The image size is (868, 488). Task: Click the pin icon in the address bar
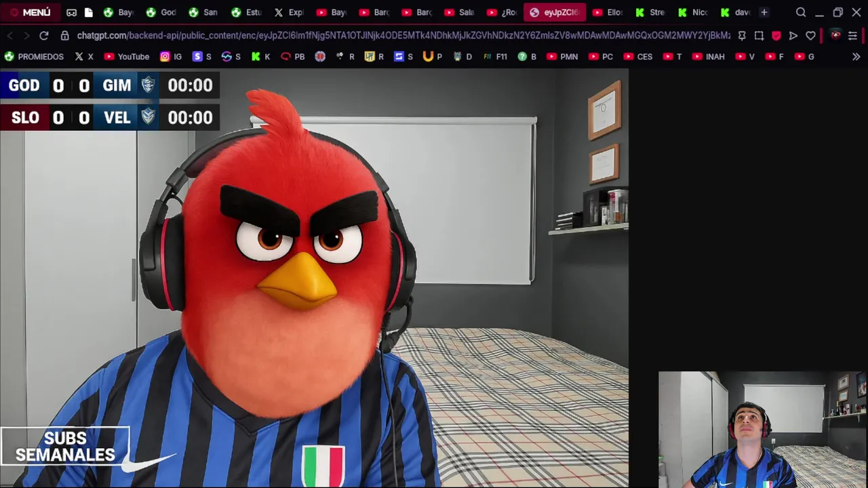742,35
